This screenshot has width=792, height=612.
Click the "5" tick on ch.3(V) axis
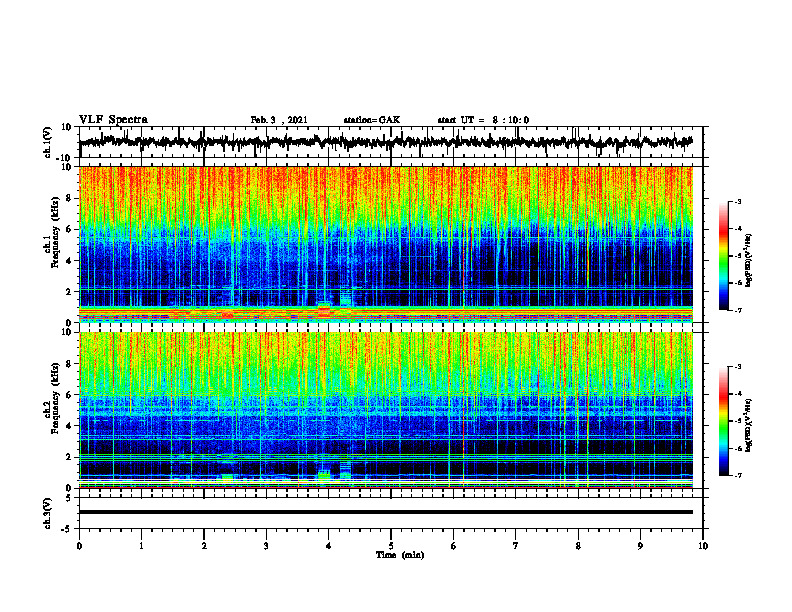tap(70, 498)
